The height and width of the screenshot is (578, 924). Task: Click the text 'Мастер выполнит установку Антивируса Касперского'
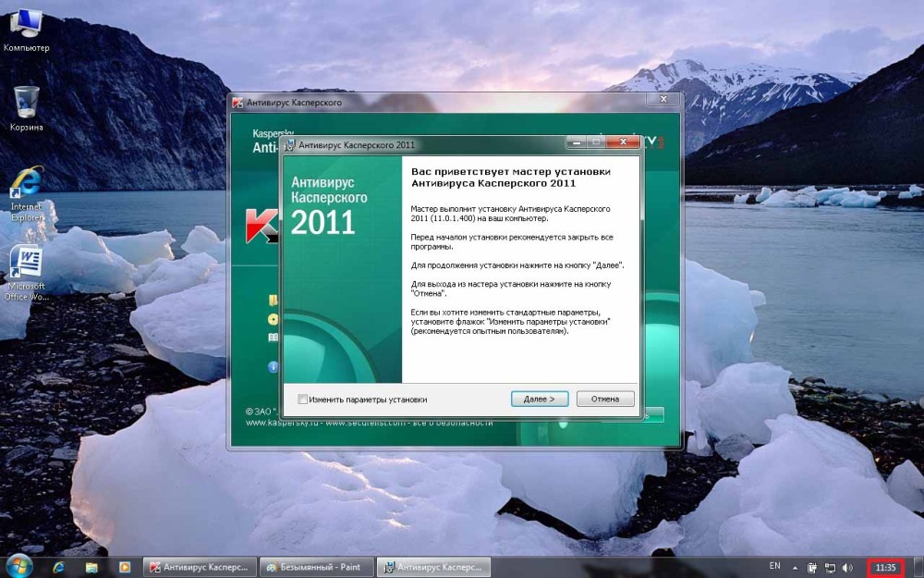510,209
